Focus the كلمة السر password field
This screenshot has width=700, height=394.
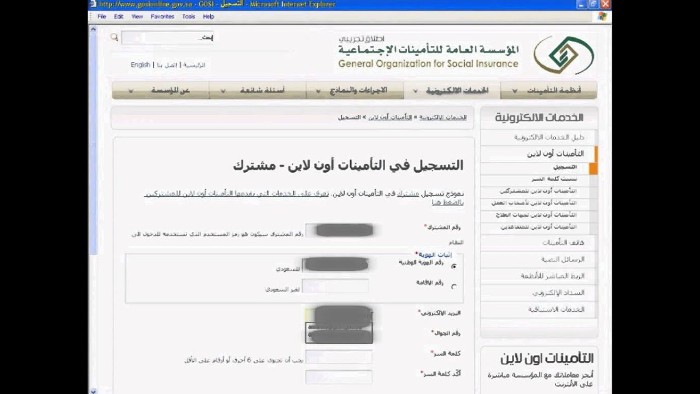click(x=339, y=357)
